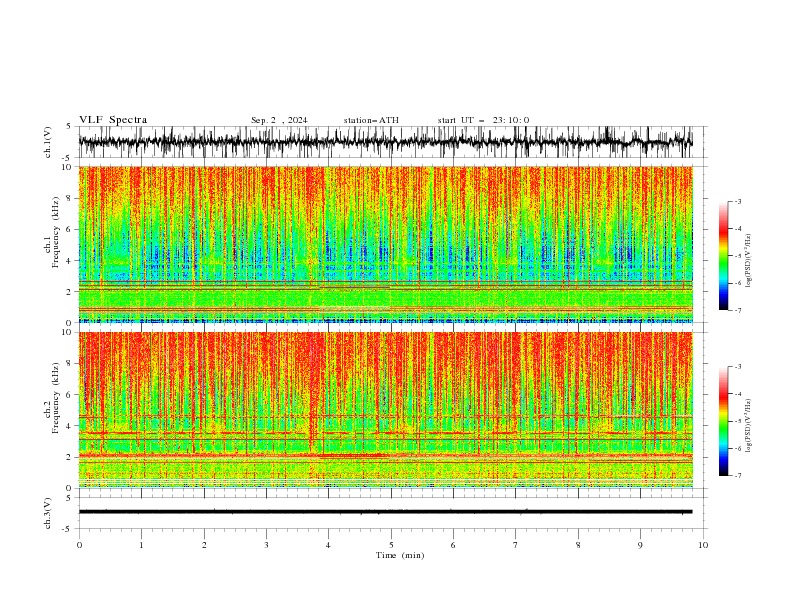Click the ch.1 colorbar 'log(PSD)(V²/Hz)' label

pyautogui.click(x=749, y=261)
